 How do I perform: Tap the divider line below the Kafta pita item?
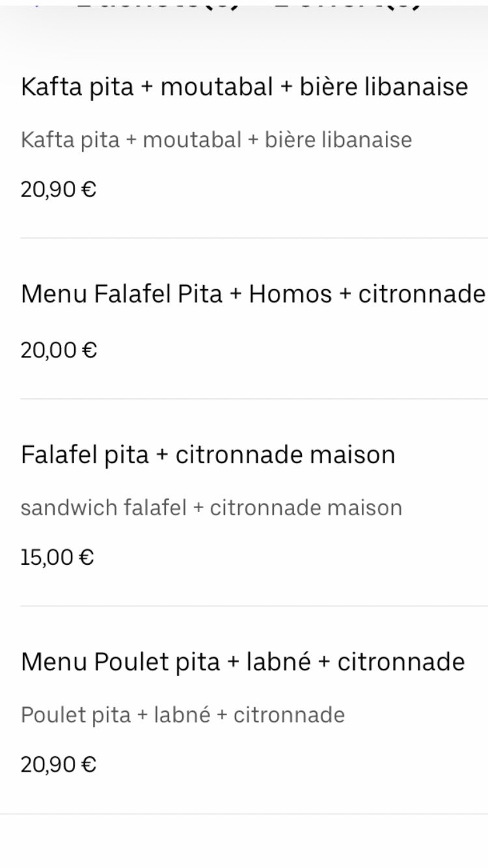[254, 238]
